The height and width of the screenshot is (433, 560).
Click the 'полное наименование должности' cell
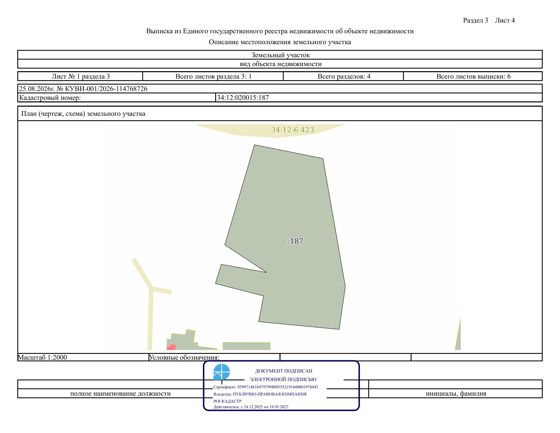coord(120,393)
